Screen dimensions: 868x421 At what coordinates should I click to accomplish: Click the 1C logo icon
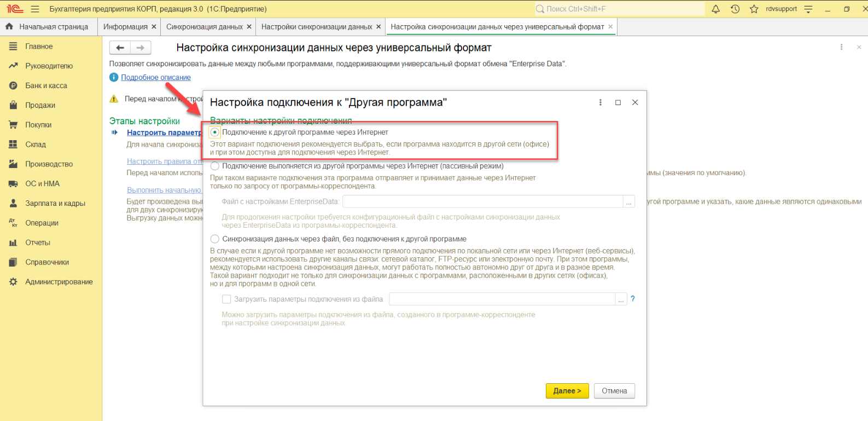15,9
